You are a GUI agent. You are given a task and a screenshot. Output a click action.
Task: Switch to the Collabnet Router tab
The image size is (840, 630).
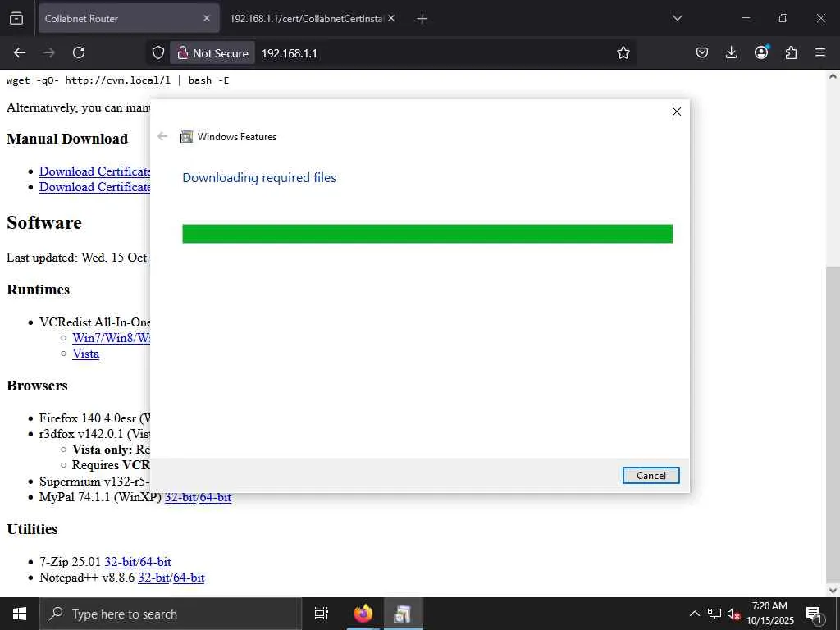click(x=129, y=18)
